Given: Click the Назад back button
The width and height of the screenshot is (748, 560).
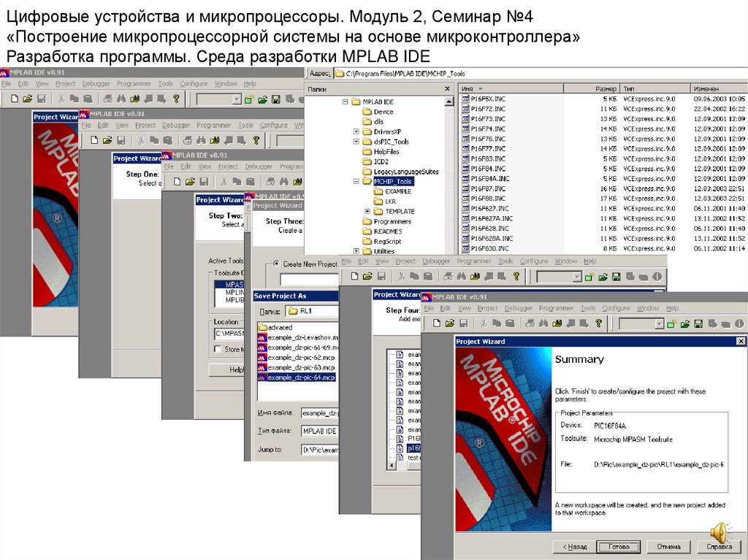Looking at the screenshot, I should point(574,547).
